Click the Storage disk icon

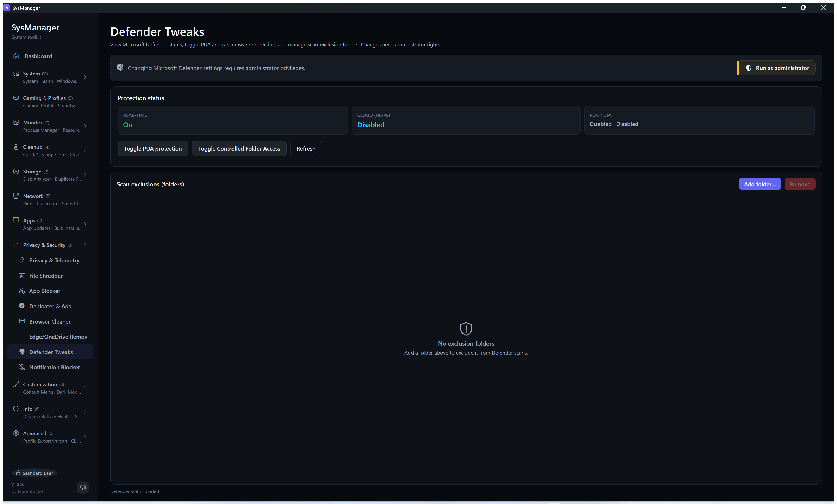pos(16,171)
